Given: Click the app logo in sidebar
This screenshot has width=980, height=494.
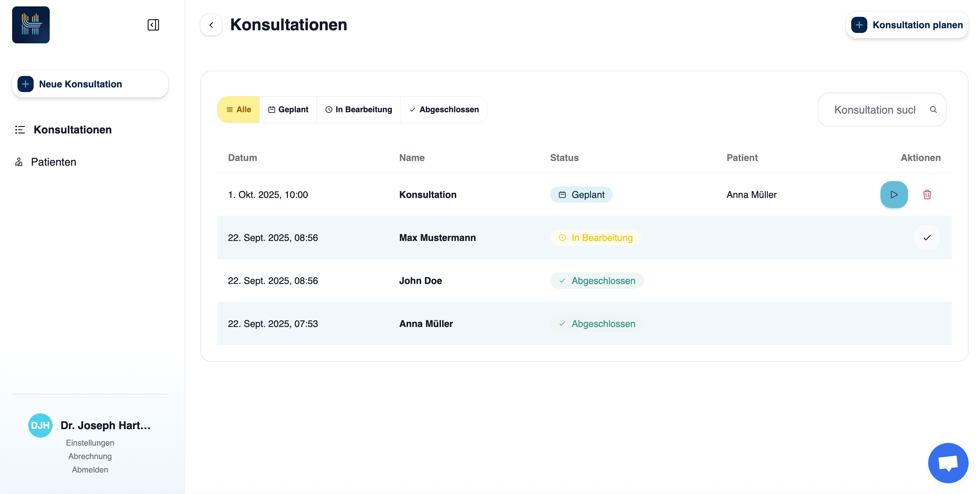Looking at the screenshot, I should (x=31, y=25).
